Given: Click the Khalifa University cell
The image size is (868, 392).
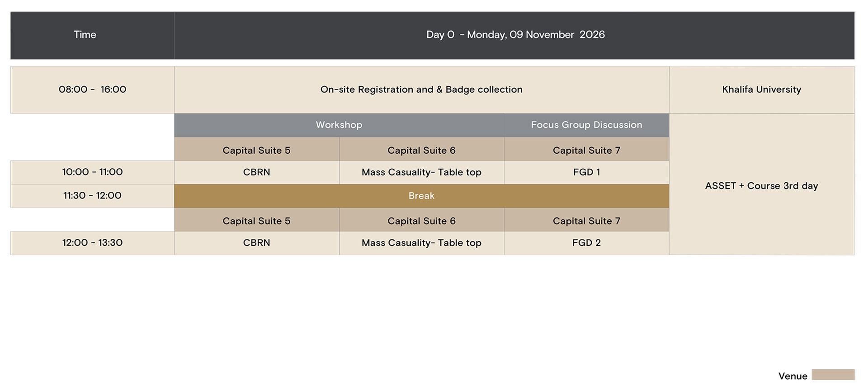Looking at the screenshot, I should tap(761, 90).
